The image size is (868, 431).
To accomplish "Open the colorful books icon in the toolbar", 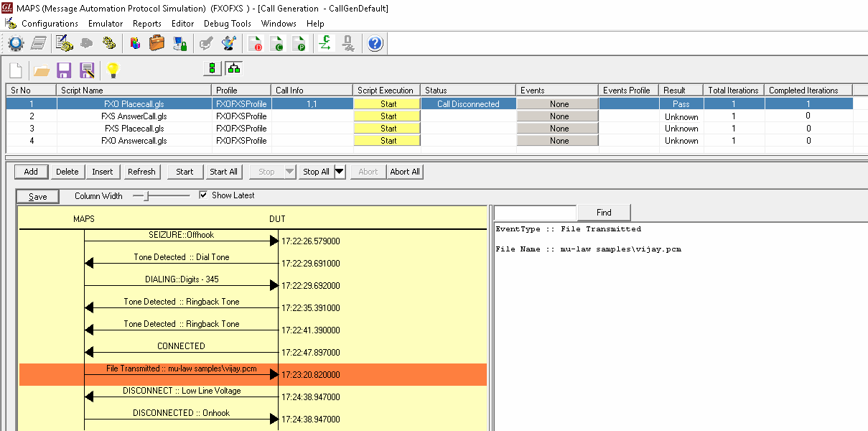I will (x=135, y=44).
